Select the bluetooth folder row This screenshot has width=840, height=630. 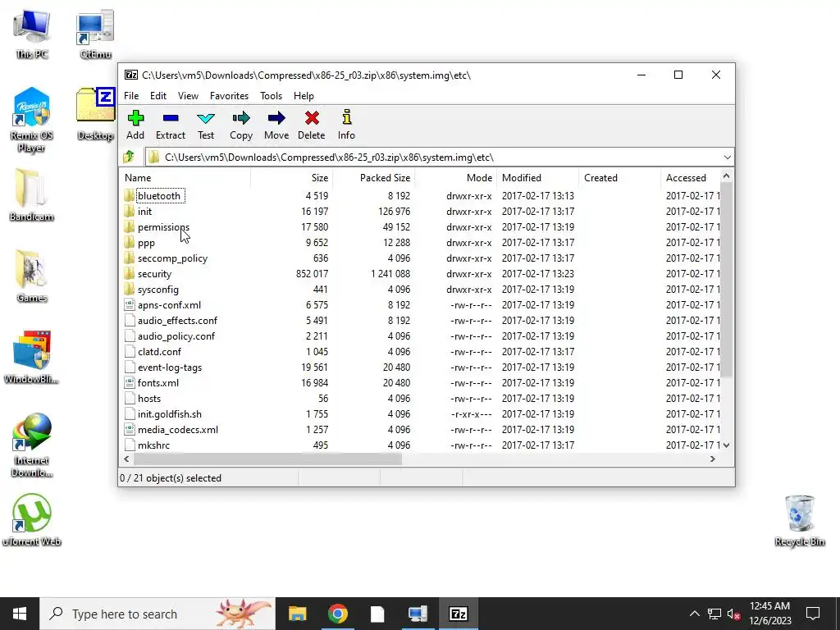[421, 195]
